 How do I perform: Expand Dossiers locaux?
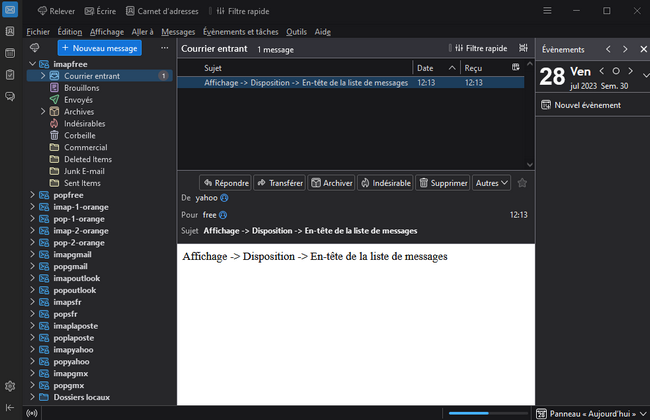click(32, 397)
